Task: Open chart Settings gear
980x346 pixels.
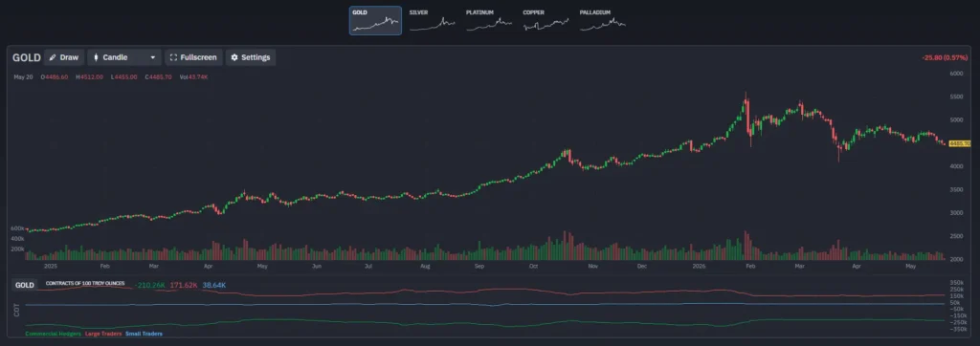Action: [250, 57]
